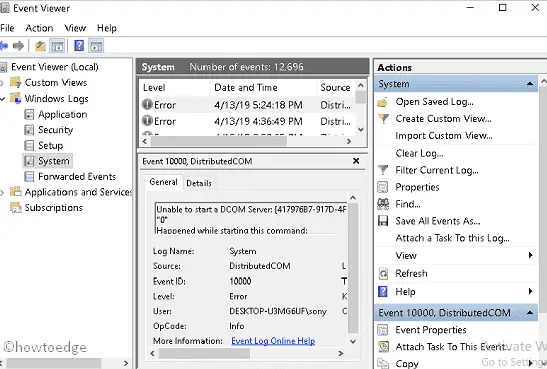This screenshot has height=369, width=547.
Task: Close the Event 10000 preview pane
Action: (356, 161)
